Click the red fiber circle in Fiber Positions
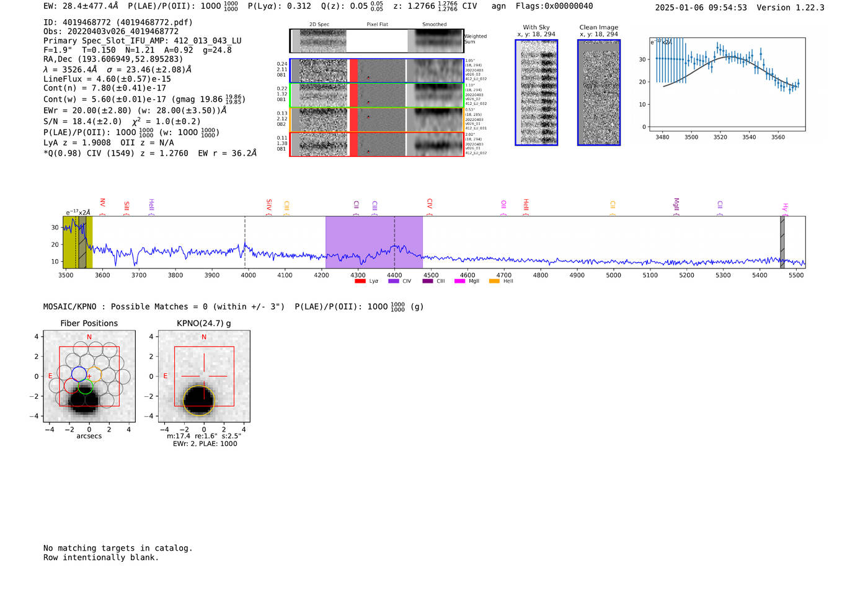Viewport: 868px width, 591px height. point(71,386)
